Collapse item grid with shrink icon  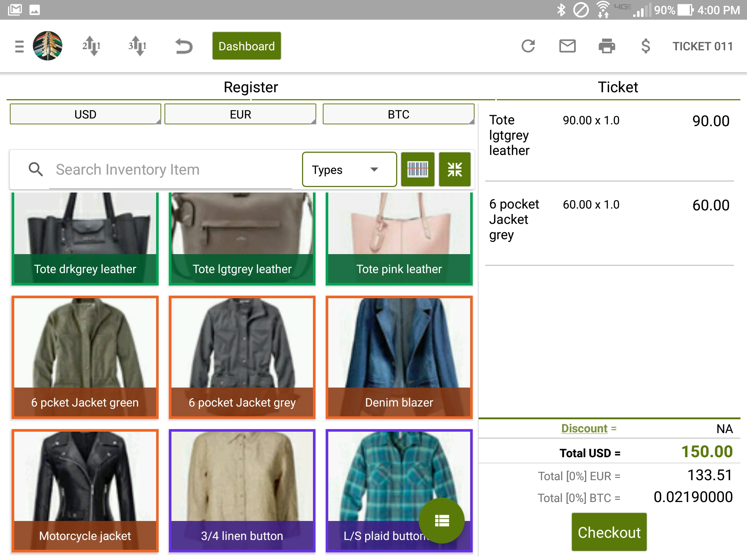tap(454, 170)
